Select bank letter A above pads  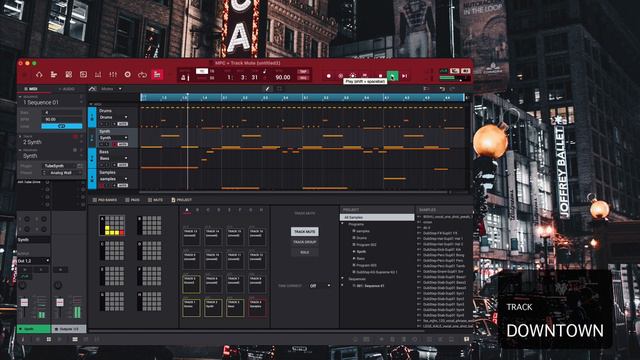187,210
